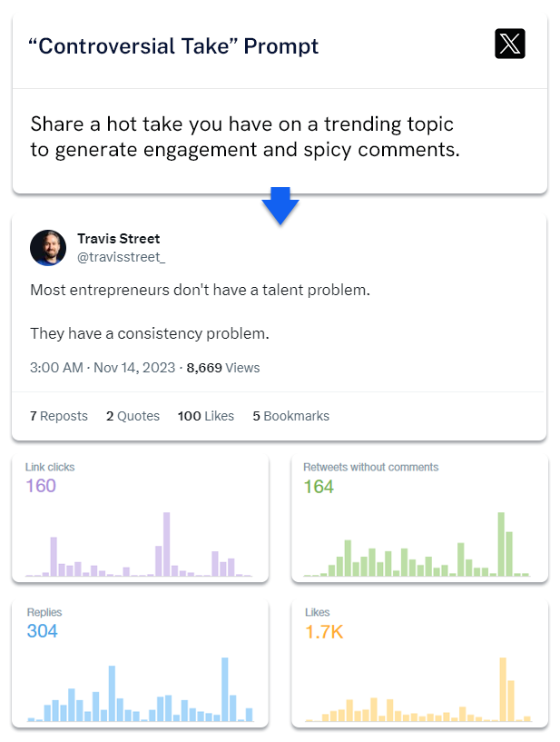Click the Controversial Take Prompt heading
Screen dimensions: 560x742
(174, 46)
